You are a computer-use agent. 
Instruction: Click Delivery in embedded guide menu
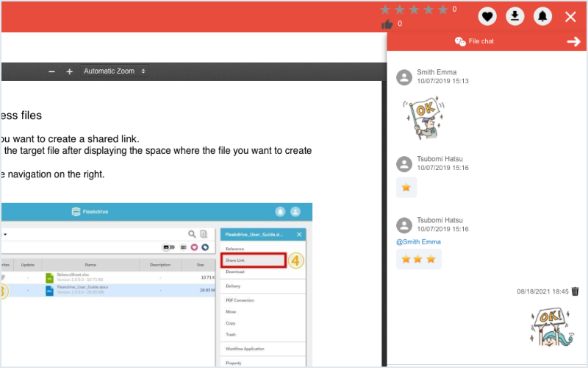click(233, 286)
